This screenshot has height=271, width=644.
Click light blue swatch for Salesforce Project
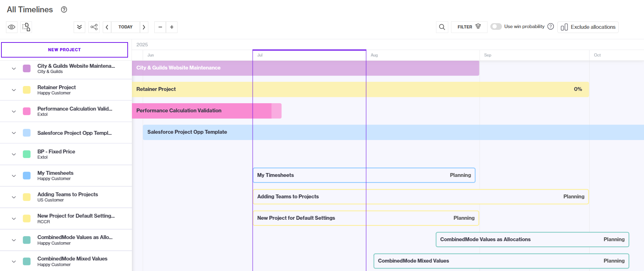[x=27, y=133]
